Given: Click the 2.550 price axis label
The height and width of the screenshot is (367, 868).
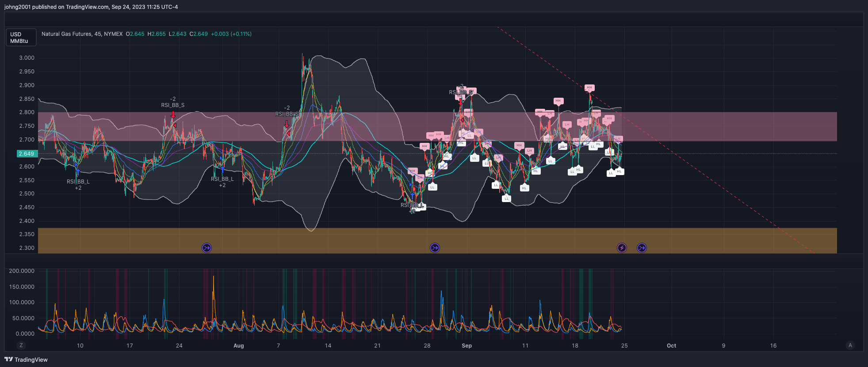Looking at the screenshot, I should click(27, 180).
